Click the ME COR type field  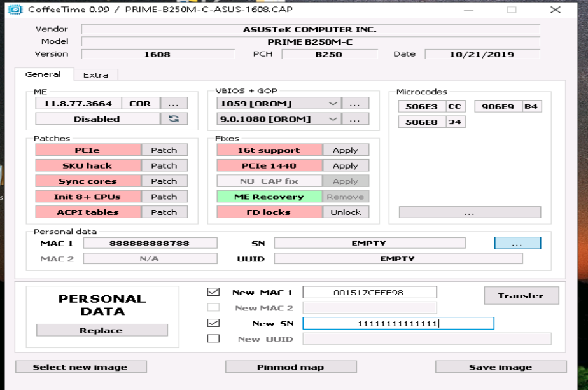[141, 103]
